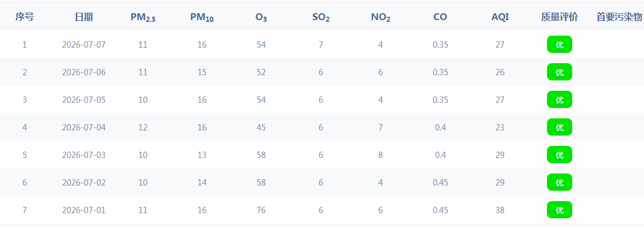Select the 质量评价 column header
This screenshot has width=644, height=239.
[560, 17]
